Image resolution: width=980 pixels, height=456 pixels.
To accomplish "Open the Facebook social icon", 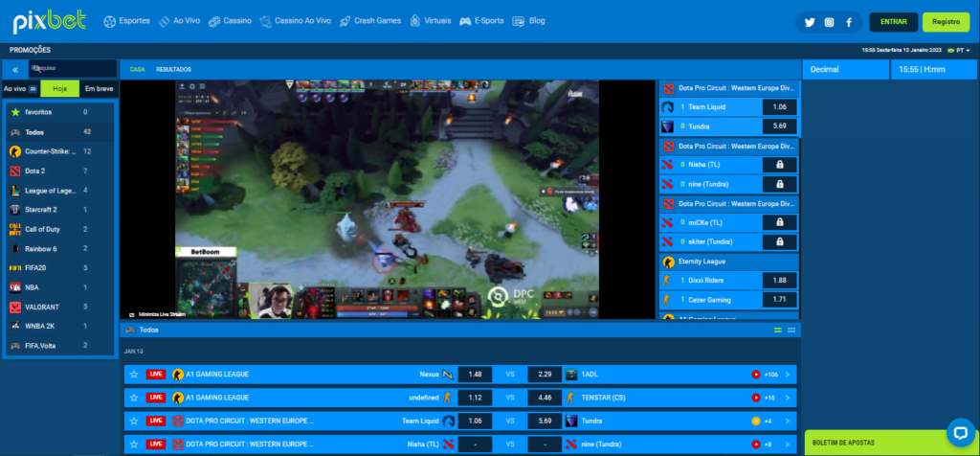I will [x=848, y=21].
